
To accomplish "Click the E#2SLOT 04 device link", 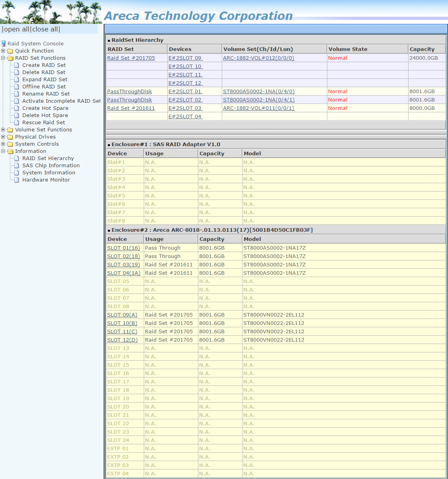I will coord(185,117).
